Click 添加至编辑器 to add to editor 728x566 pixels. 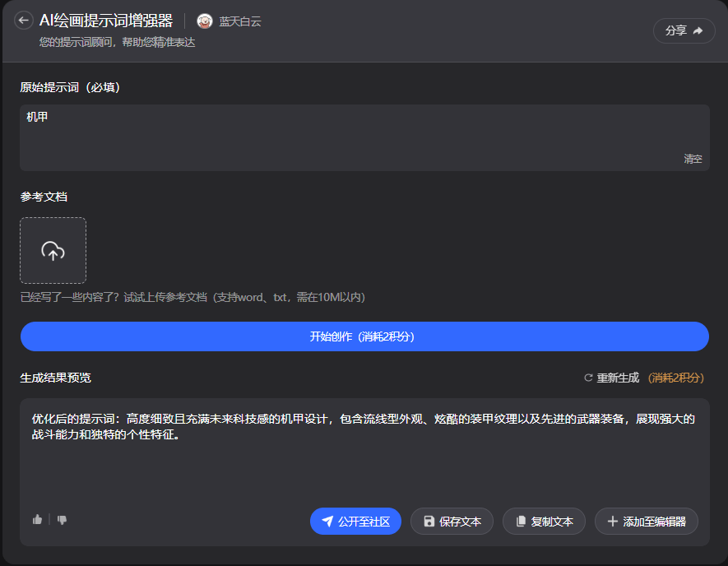[646, 521]
